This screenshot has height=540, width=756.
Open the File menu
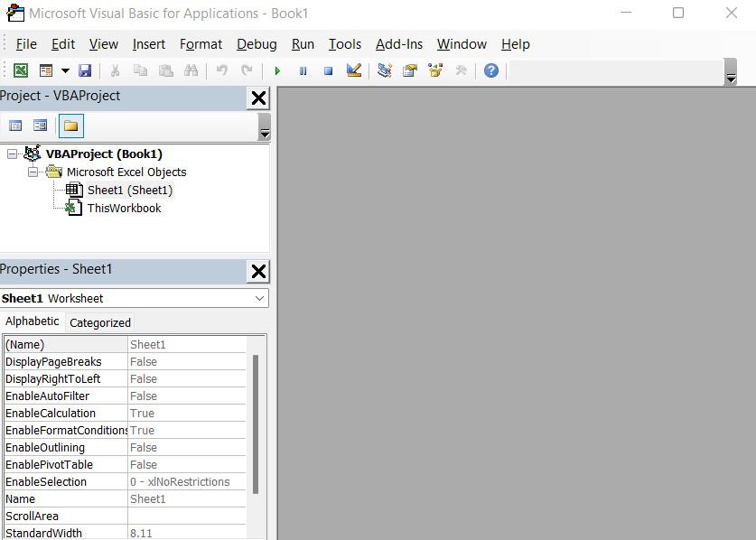[x=26, y=44]
